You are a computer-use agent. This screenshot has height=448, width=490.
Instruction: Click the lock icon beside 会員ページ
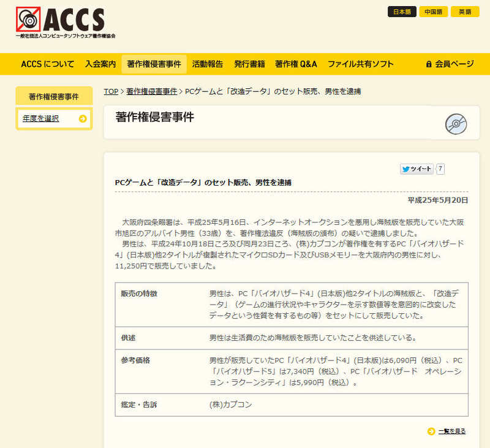[429, 64]
